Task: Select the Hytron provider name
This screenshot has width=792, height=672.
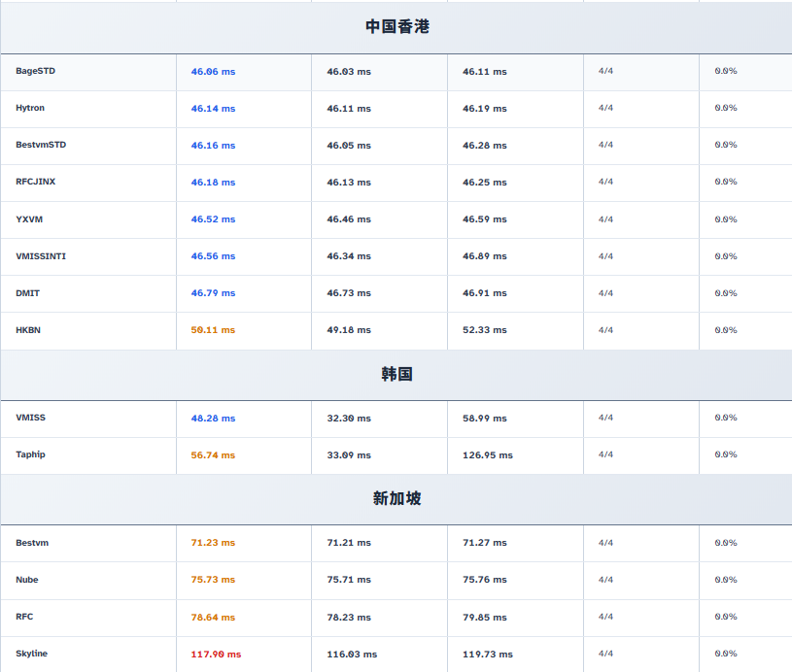Action: 30,108
